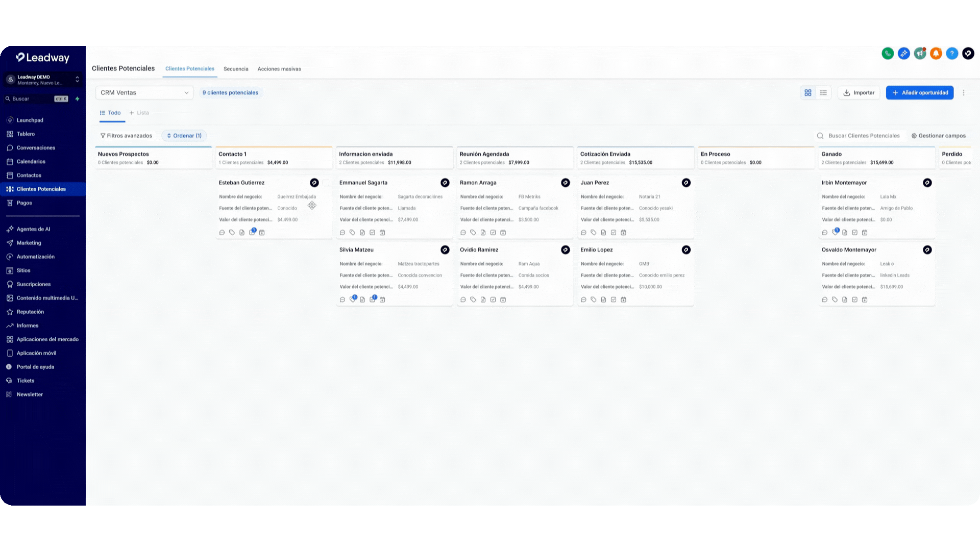The width and height of the screenshot is (980, 551).
Task: Click the blue question mark help icon
Action: (x=952, y=54)
